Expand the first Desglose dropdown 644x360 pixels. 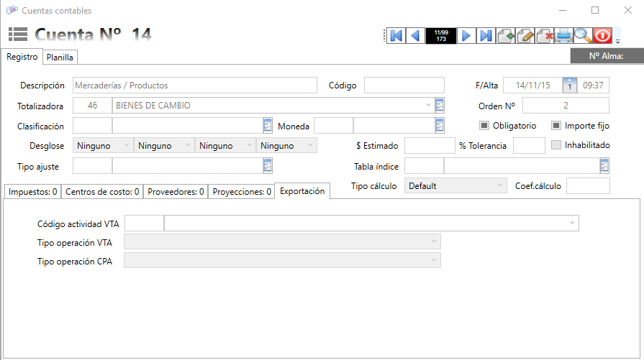104,145
